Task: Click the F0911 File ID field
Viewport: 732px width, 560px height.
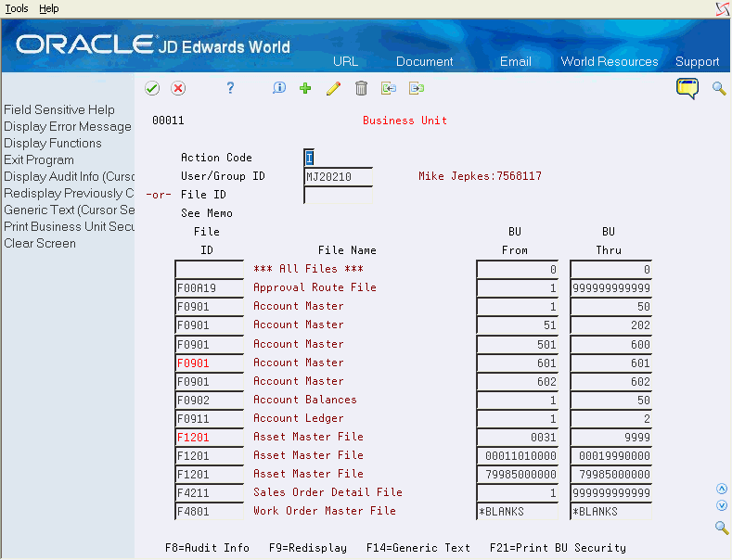Action: [209, 418]
